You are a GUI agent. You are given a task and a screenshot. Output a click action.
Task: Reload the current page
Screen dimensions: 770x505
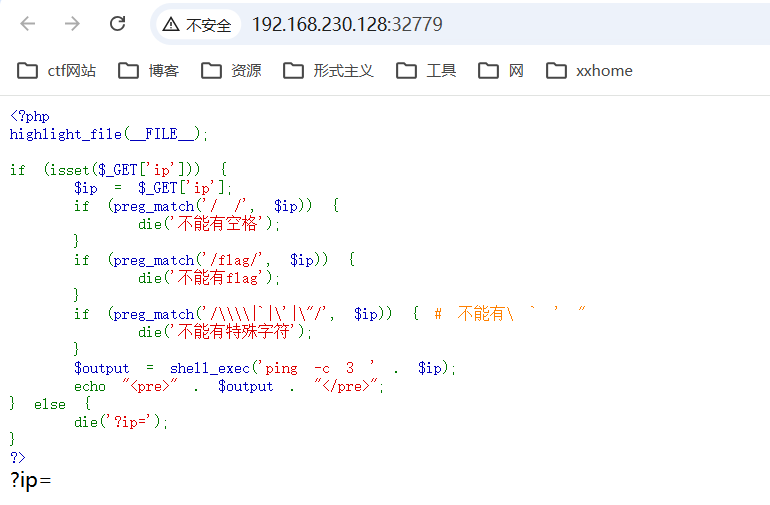point(117,24)
